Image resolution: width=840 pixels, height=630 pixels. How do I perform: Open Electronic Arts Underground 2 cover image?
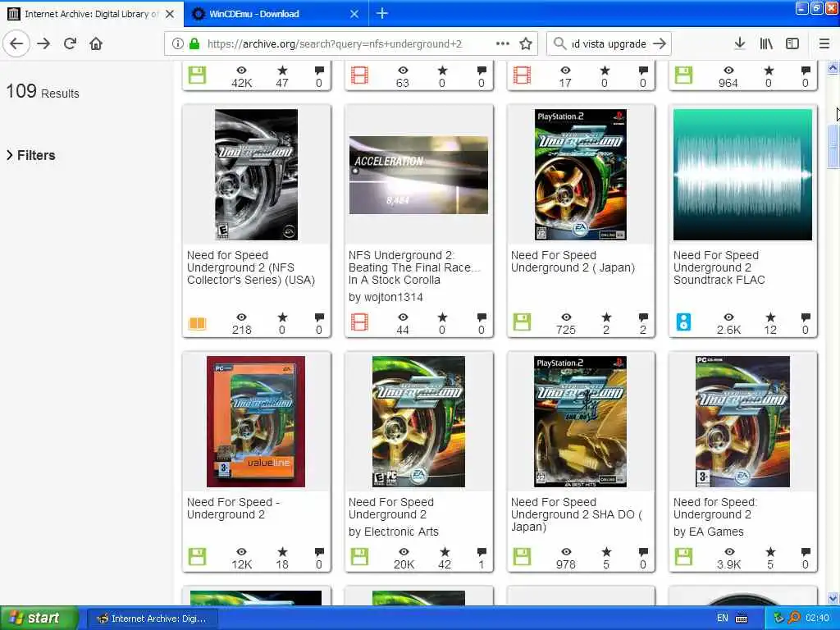tap(418, 422)
